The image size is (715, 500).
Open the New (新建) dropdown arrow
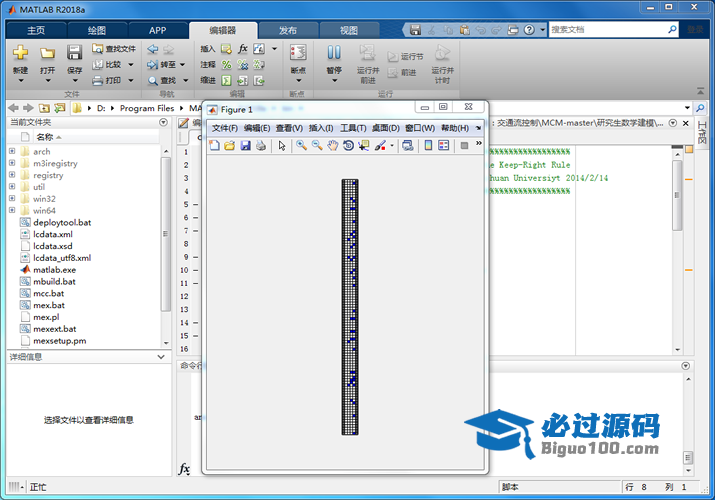tap(20, 79)
